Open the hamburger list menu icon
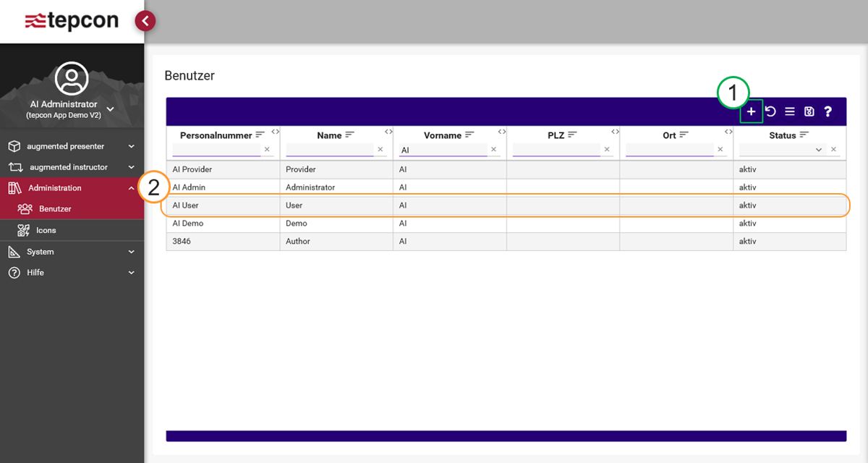 point(790,112)
